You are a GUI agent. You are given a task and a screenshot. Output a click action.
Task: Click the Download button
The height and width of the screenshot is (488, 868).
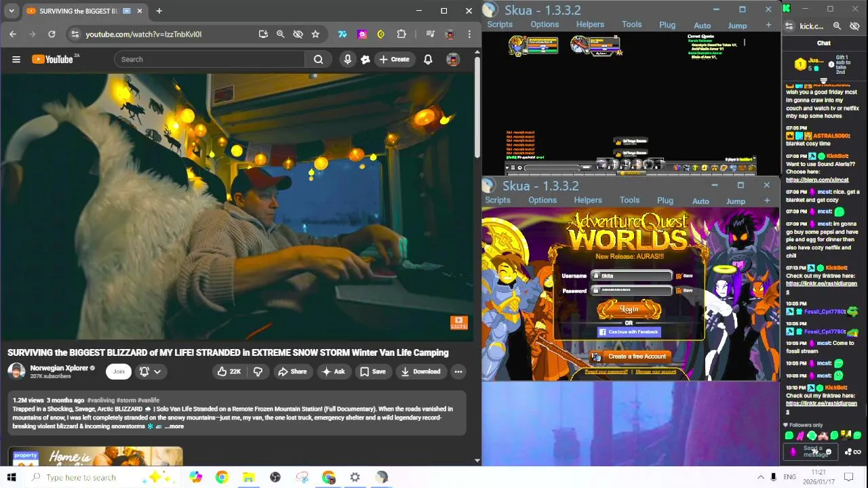[x=420, y=371]
